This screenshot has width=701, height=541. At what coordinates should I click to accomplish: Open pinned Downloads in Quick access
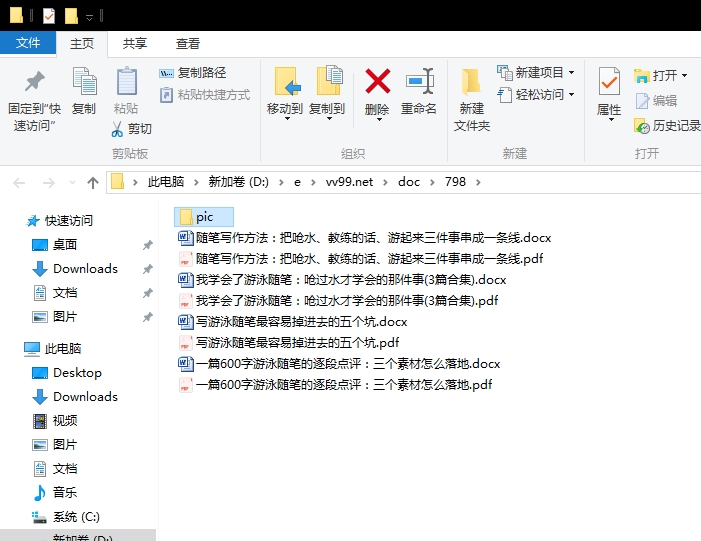click(75, 269)
